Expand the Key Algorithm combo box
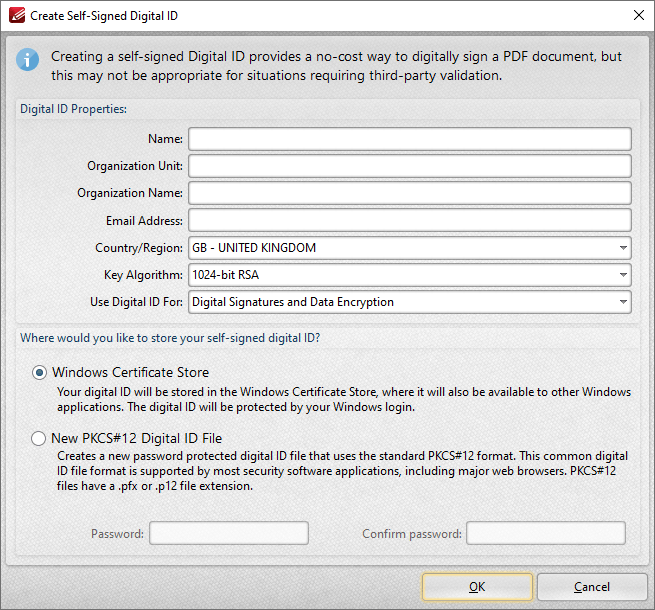Viewport: 655px width, 610px height. pyautogui.click(x=409, y=275)
